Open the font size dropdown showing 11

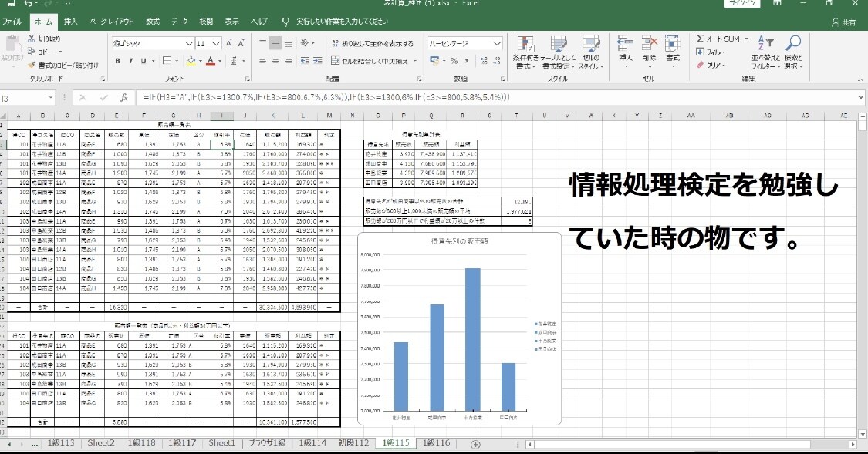tap(216, 43)
